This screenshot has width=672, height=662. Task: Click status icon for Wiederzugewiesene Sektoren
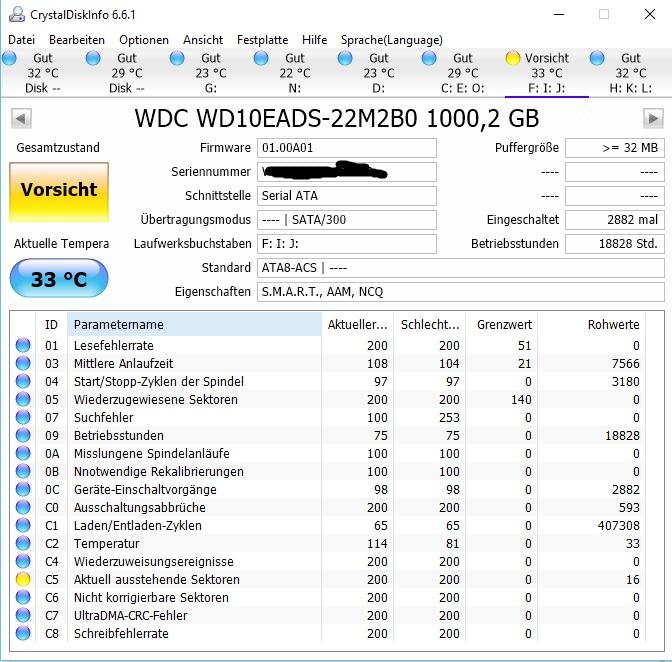pyautogui.click(x=23, y=399)
